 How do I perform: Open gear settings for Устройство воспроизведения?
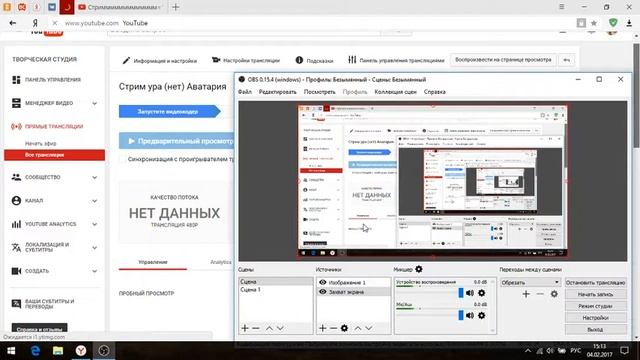482,293
